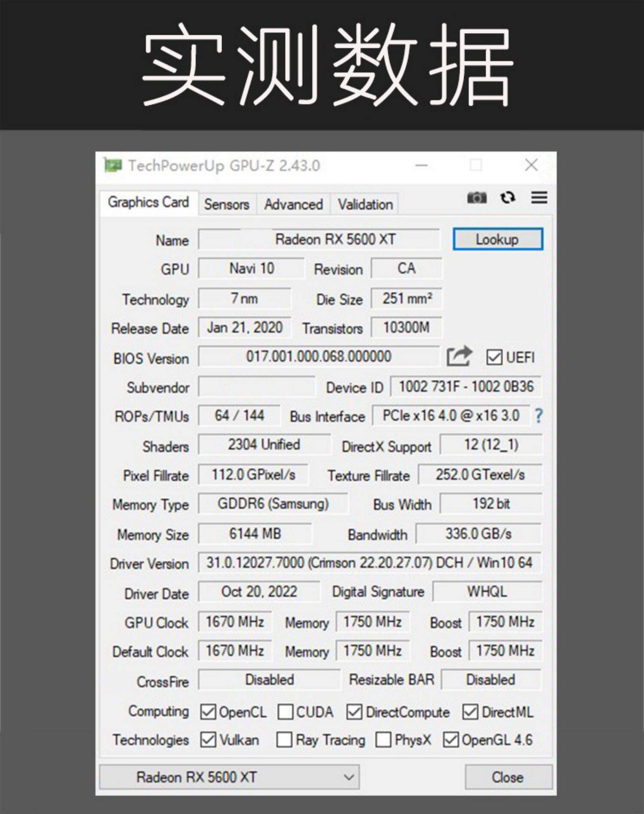Click the TechPowerUp GPU-Z 2.43.0 window title
Viewport: 644px width, 814px height.
[x=224, y=166]
